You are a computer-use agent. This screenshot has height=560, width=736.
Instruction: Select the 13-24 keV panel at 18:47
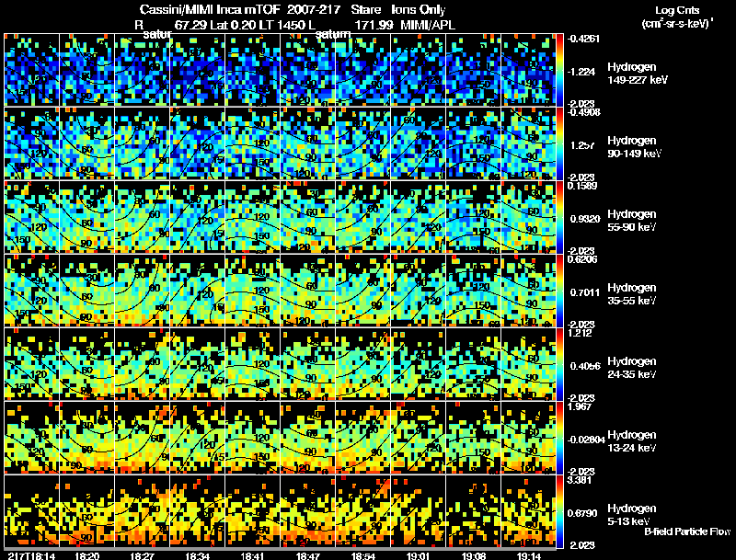point(308,438)
